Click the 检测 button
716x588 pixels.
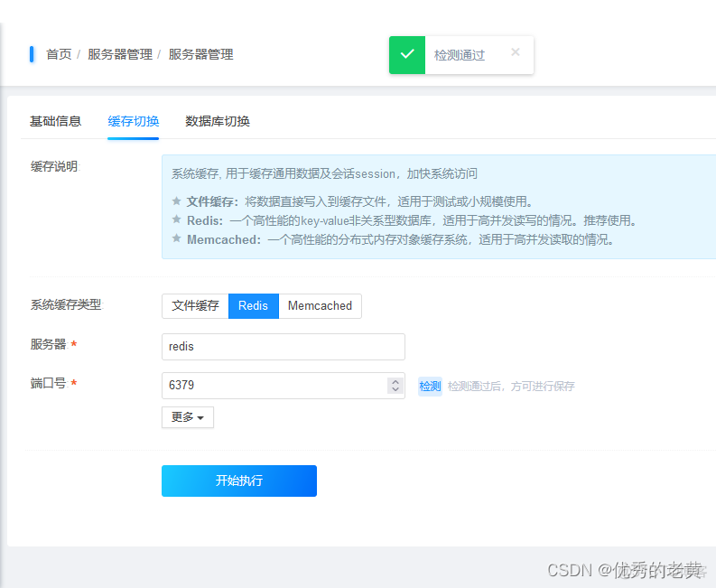[430, 387]
